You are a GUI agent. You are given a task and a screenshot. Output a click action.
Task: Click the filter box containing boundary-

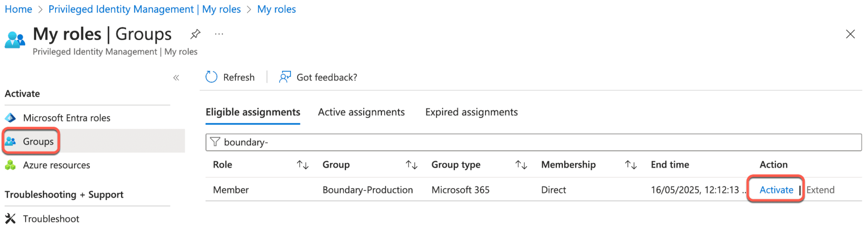click(533, 142)
